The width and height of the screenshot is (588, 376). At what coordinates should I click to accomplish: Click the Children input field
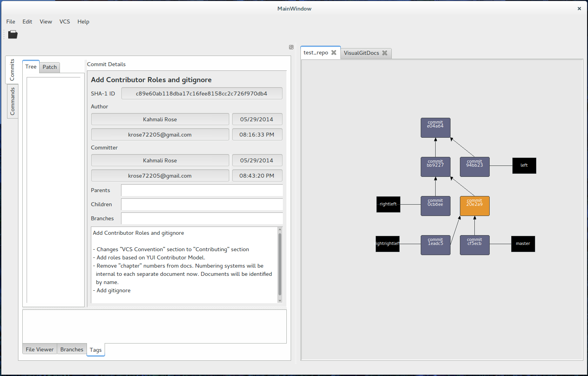[x=202, y=204]
